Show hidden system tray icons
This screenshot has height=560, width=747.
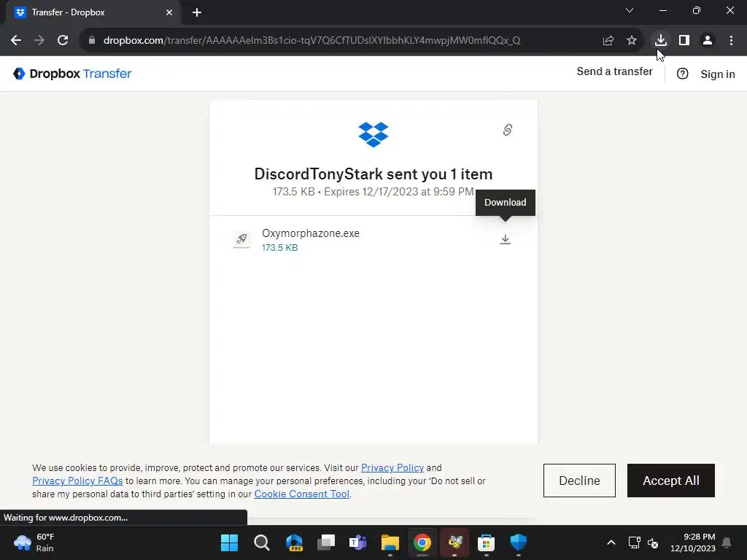pos(611,542)
